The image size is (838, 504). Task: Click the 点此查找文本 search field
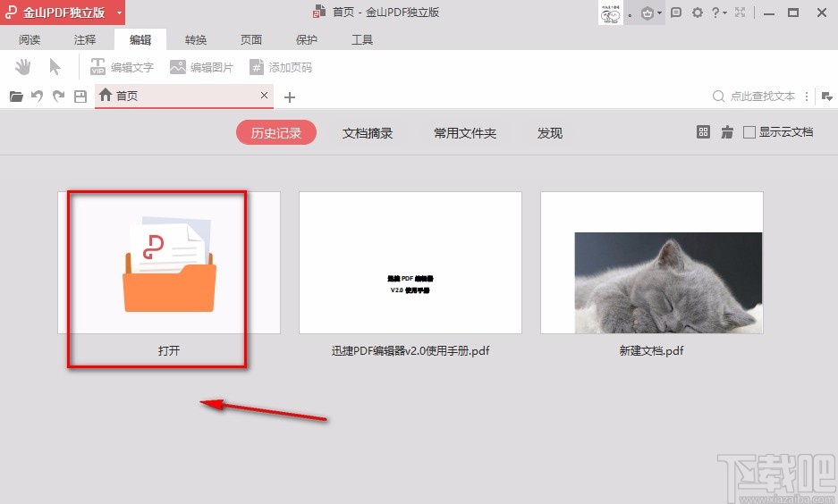pyautogui.click(x=763, y=97)
